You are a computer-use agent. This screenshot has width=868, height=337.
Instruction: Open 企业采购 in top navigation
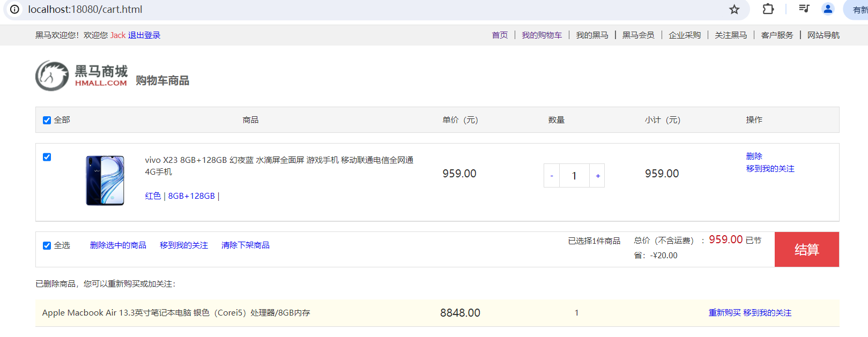tap(685, 35)
